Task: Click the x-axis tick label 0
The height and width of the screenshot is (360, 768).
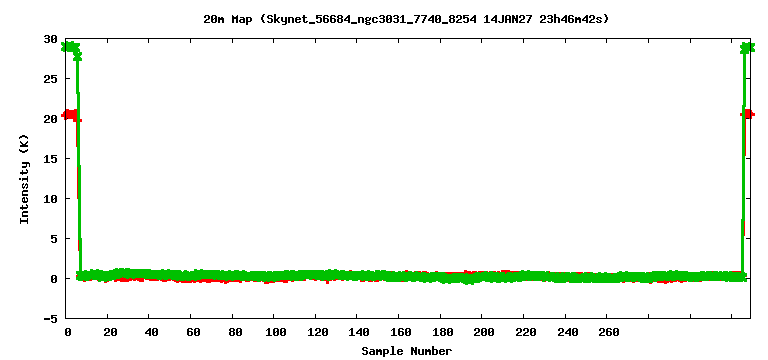Action: point(67,332)
